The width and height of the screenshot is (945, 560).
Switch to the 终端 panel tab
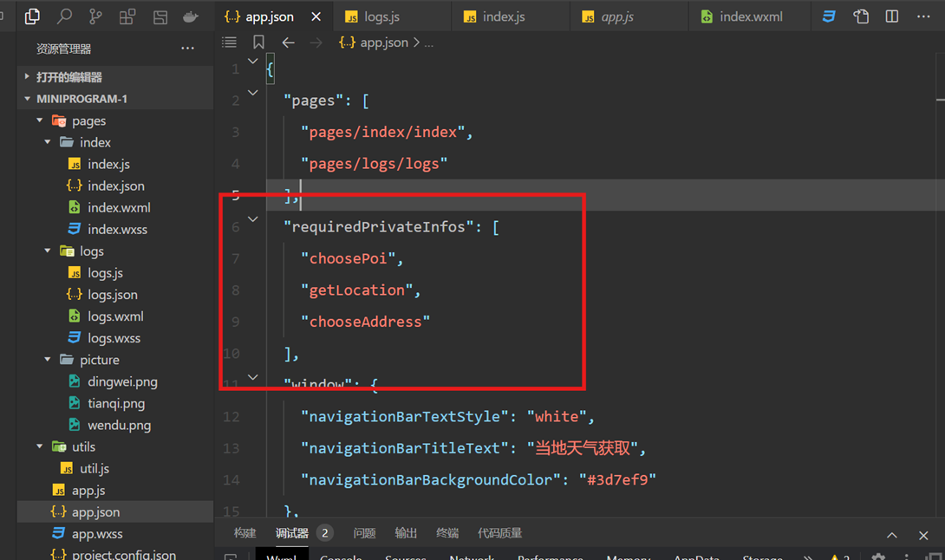[x=447, y=533]
